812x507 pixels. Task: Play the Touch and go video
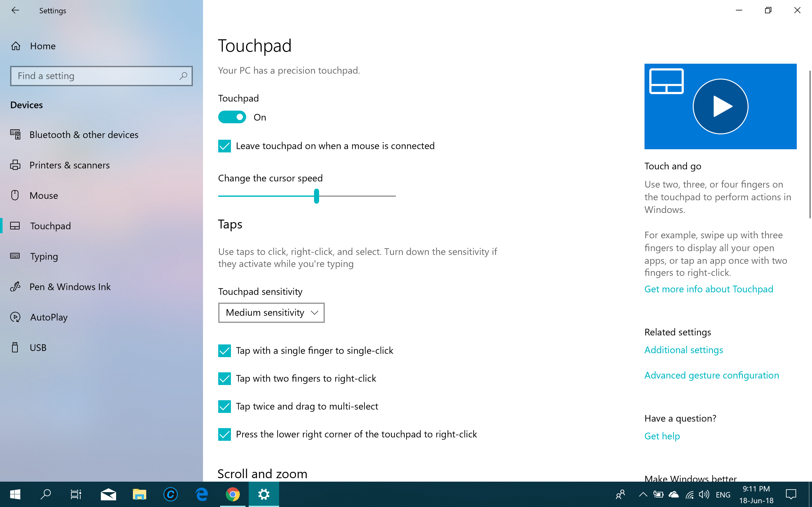720,106
